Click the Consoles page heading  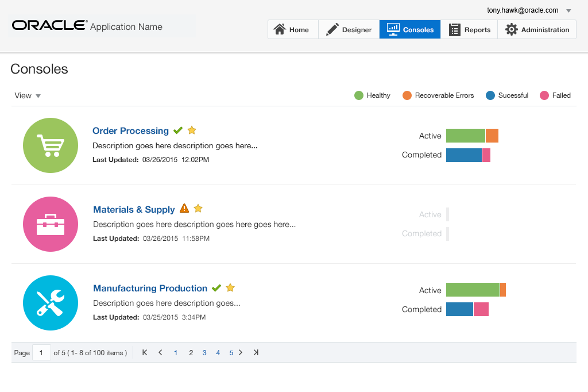(40, 69)
